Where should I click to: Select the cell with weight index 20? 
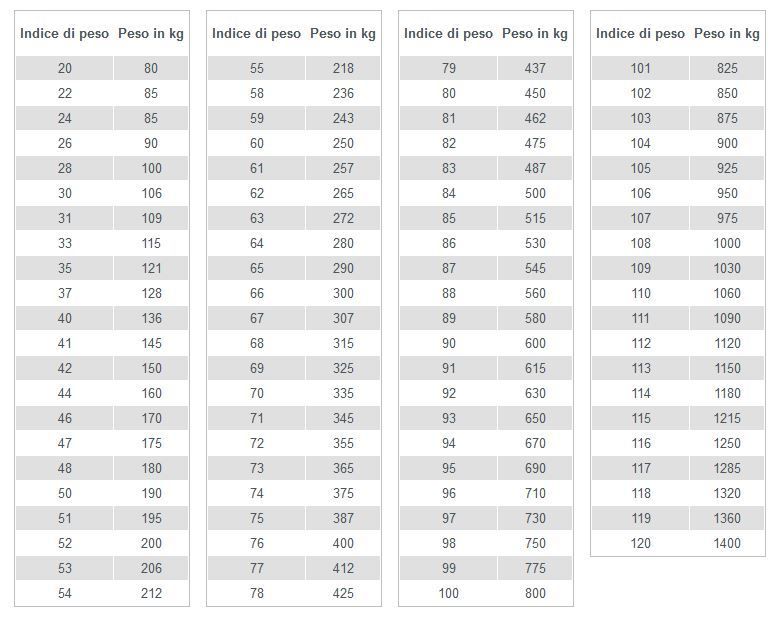click(x=65, y=68)
